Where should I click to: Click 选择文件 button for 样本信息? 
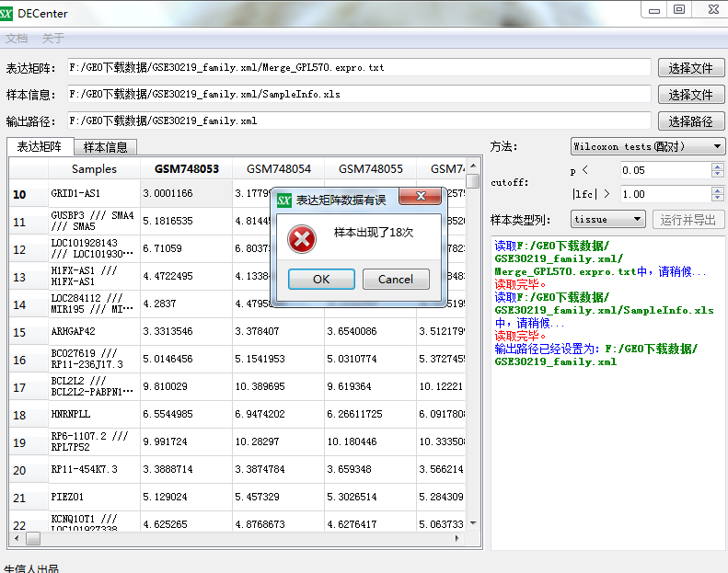coord(690,95)
